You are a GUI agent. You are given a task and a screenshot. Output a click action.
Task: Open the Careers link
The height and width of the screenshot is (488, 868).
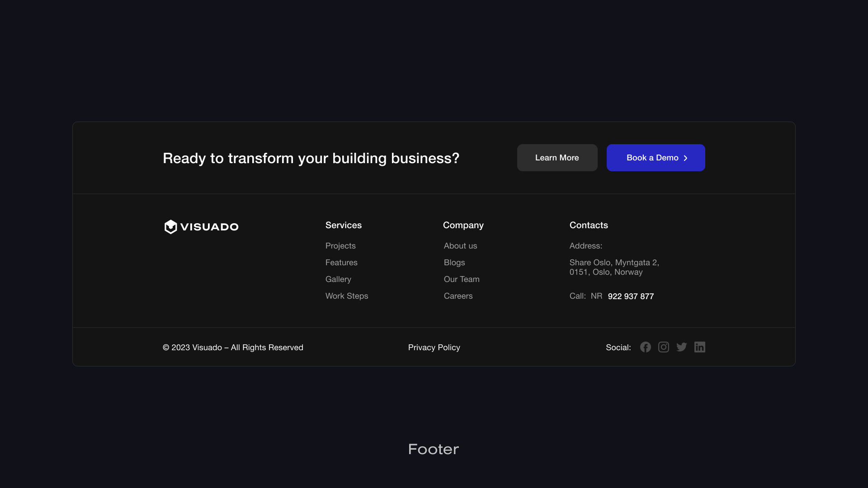[458, 296]
